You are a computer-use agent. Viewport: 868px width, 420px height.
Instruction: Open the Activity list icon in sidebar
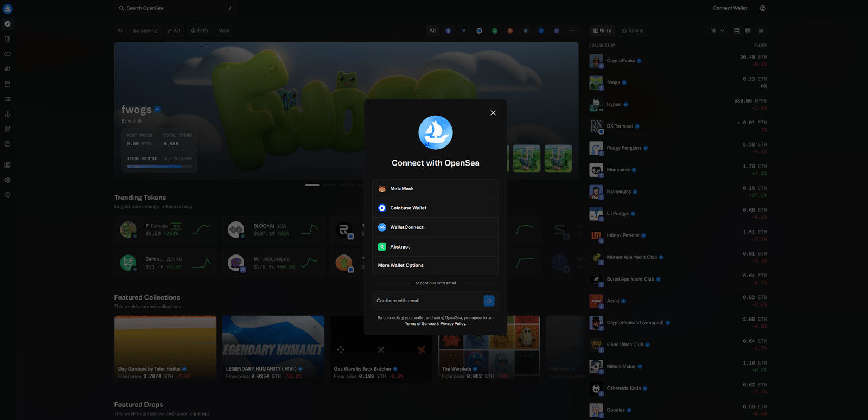(8, 99)
